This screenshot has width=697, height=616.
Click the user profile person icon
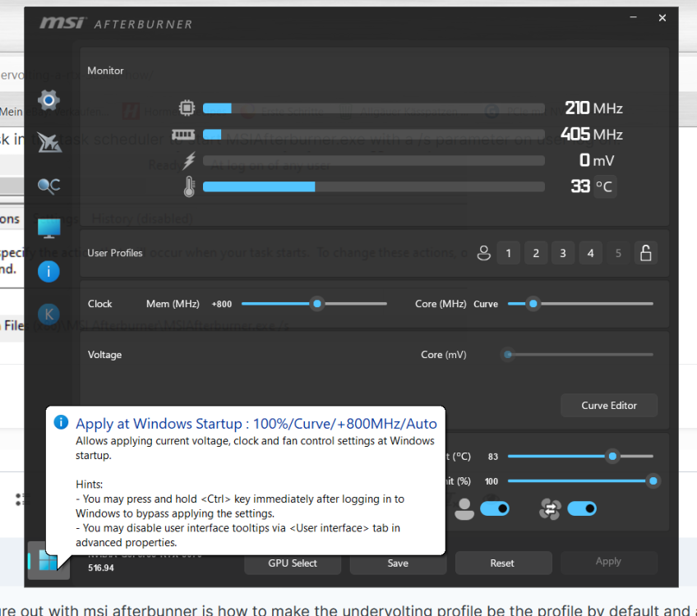click(x=483, y=253)
